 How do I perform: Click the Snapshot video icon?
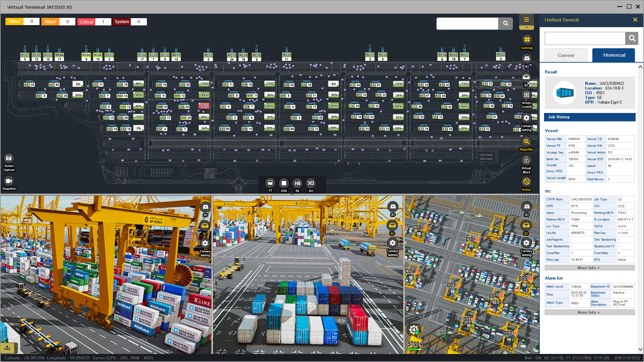point(9,181)
